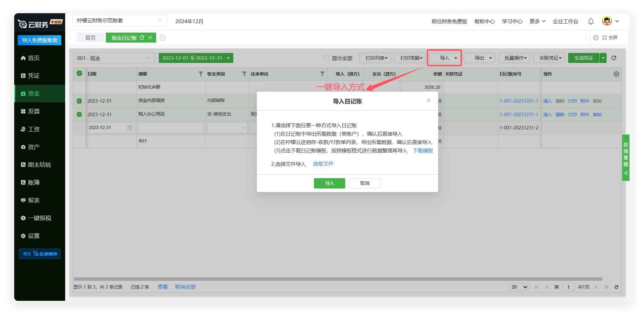
Task: Click the filter icon in 摘要 column
Action: tap(201, 74)
